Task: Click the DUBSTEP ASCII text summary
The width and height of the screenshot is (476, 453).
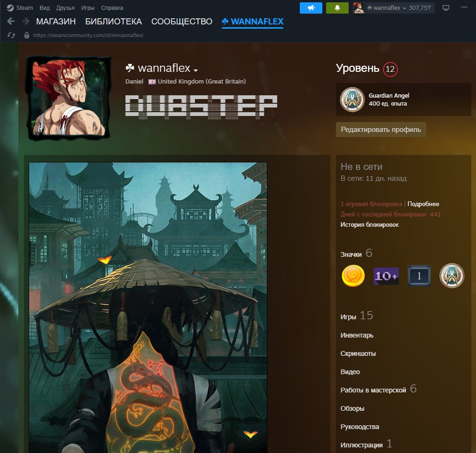Action: click(201, 106)
